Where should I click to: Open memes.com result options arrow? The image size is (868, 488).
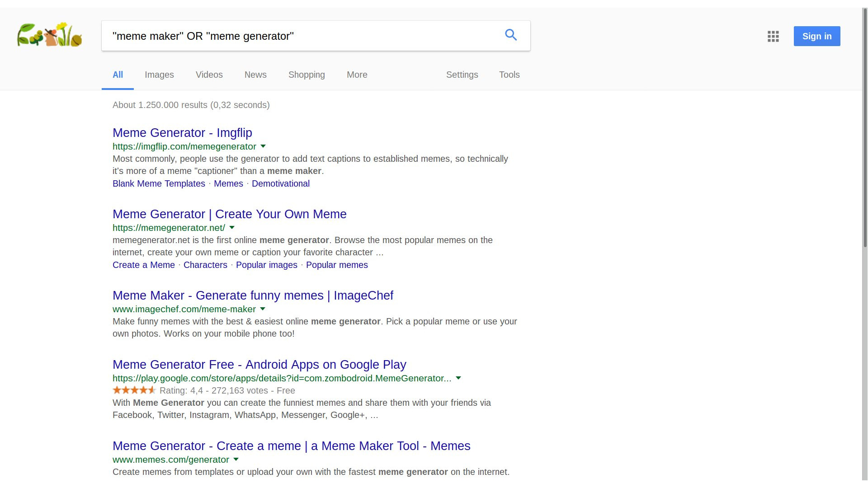tap(236, 460)
